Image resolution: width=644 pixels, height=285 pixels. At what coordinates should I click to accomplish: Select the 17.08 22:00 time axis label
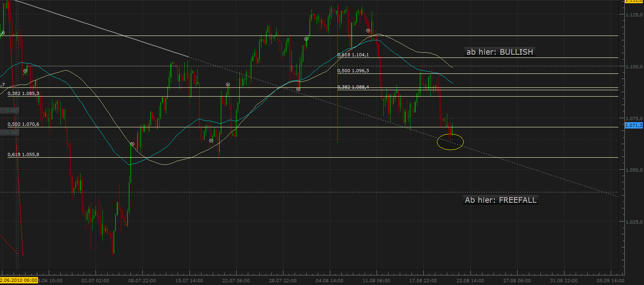423,281
